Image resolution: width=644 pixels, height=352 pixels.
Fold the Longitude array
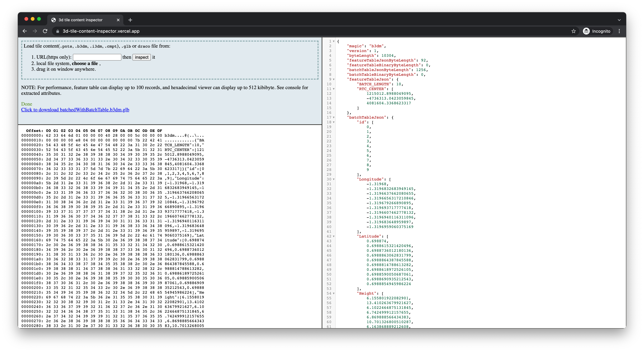point(334,179)
